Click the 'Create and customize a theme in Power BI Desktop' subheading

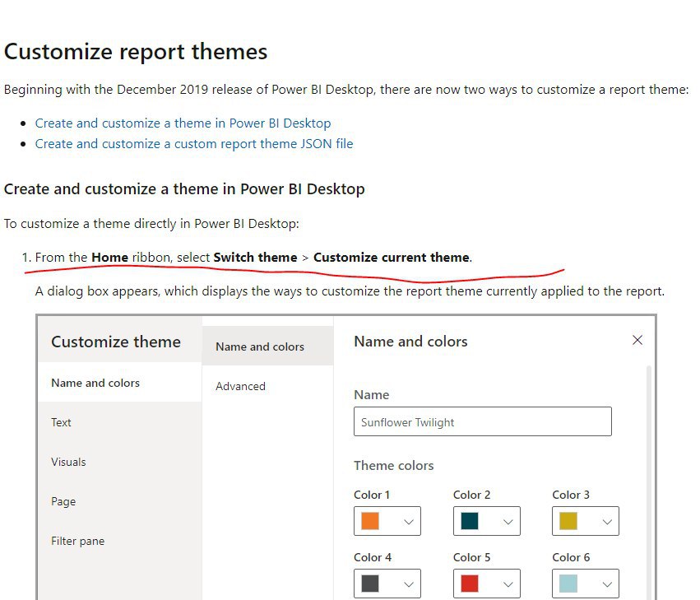click(x=184, y=189)
